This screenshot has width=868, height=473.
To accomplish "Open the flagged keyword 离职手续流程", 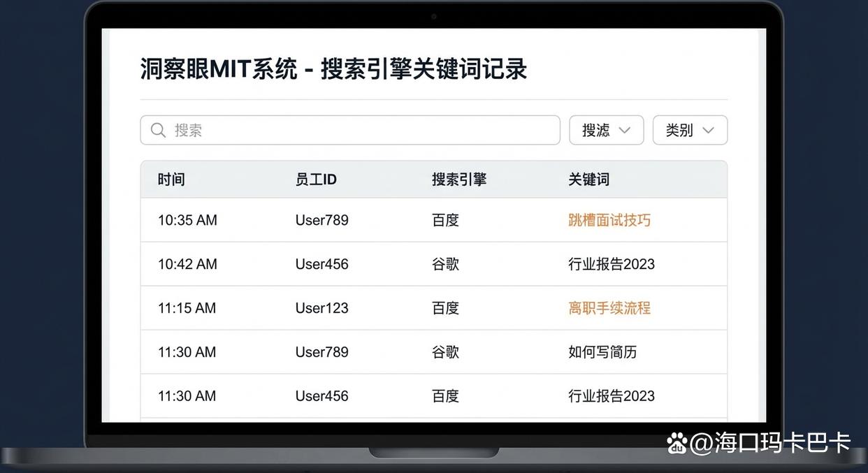I will click(609, 307).
